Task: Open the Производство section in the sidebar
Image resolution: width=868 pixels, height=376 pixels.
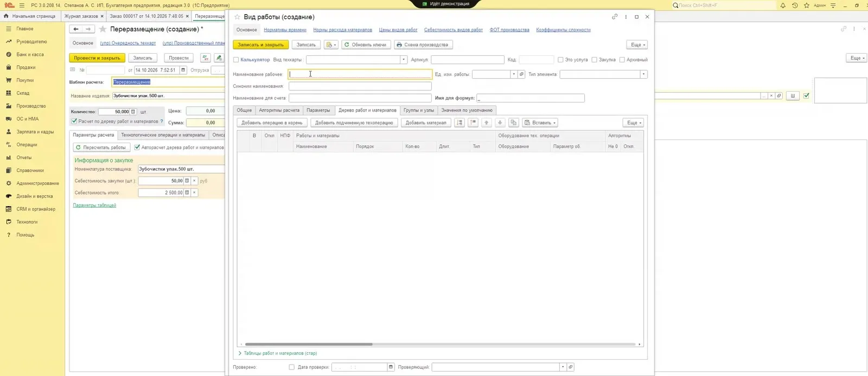Action: click(x=31, y=106)
